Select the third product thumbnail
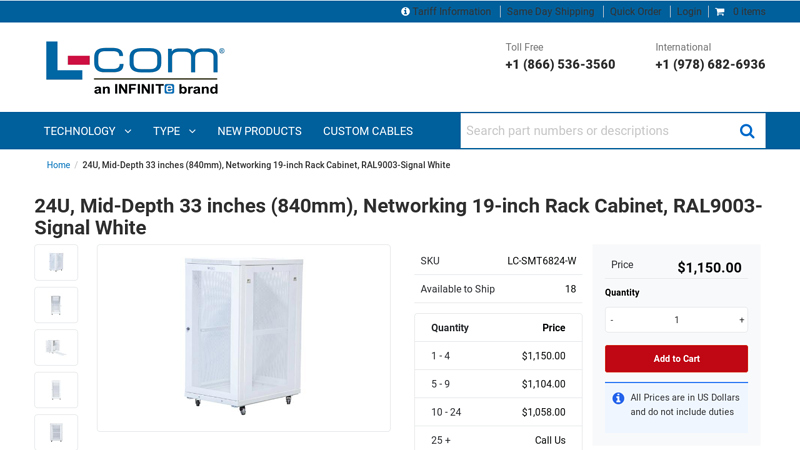 click(x=56, y=347)
